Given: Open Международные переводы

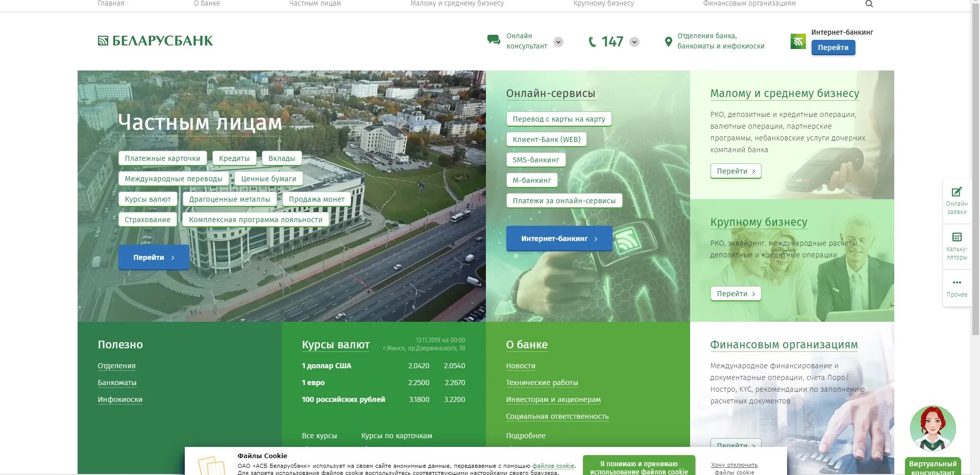Looking at the screenshot, I should [174, 179].
